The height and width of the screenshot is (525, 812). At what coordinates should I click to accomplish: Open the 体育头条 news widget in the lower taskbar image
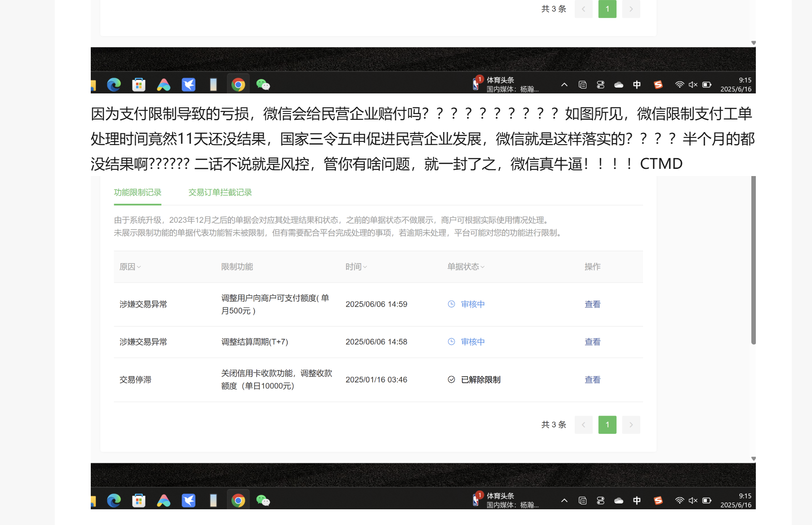(506, 500)
